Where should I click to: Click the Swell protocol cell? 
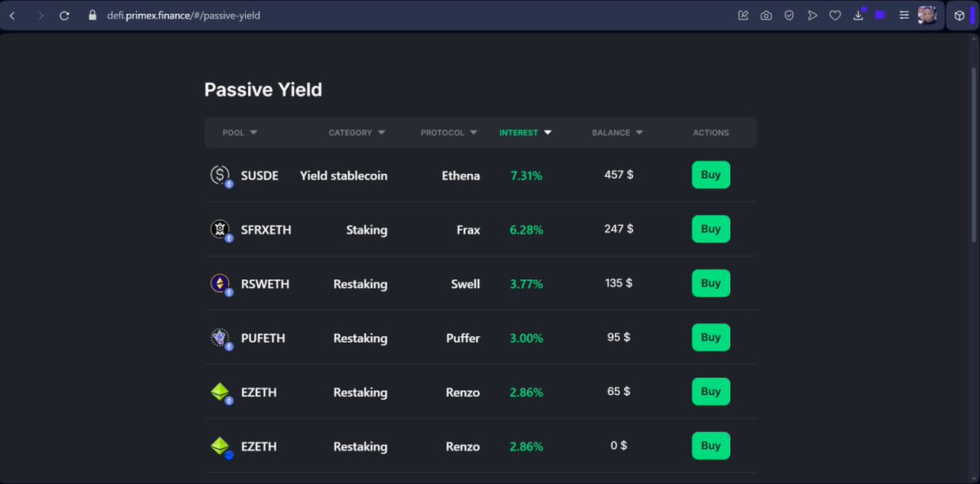pos(465,284)
